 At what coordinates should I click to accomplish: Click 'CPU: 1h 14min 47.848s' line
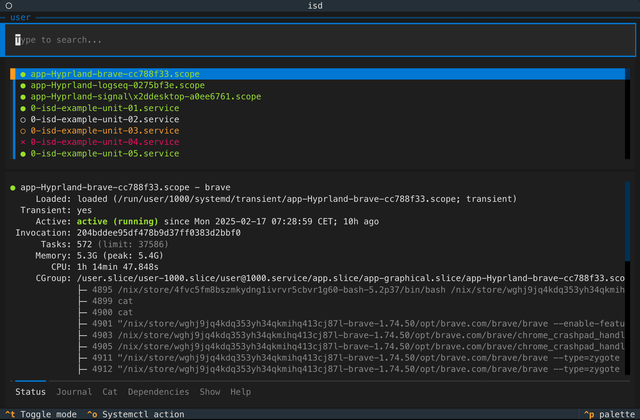pos(104,267)
